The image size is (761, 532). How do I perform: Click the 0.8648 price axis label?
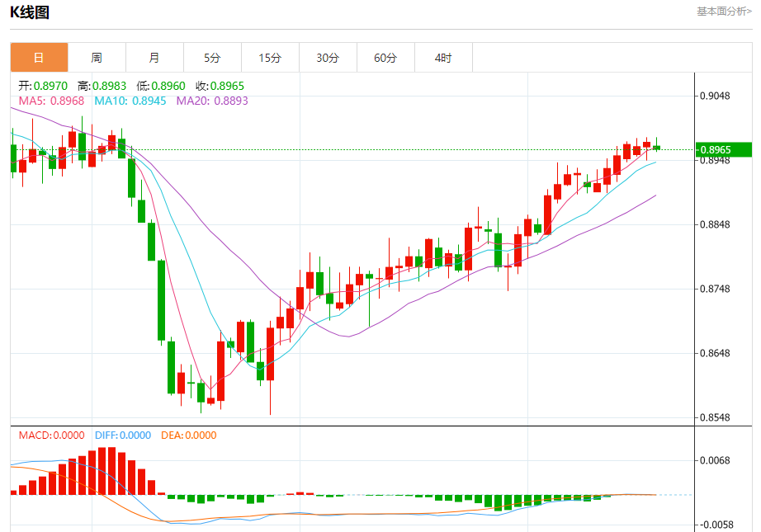[715, 353]
